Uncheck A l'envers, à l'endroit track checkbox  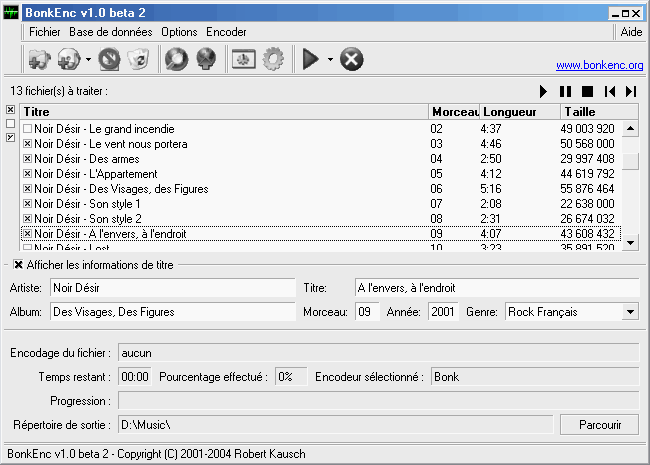click(27, 234)
